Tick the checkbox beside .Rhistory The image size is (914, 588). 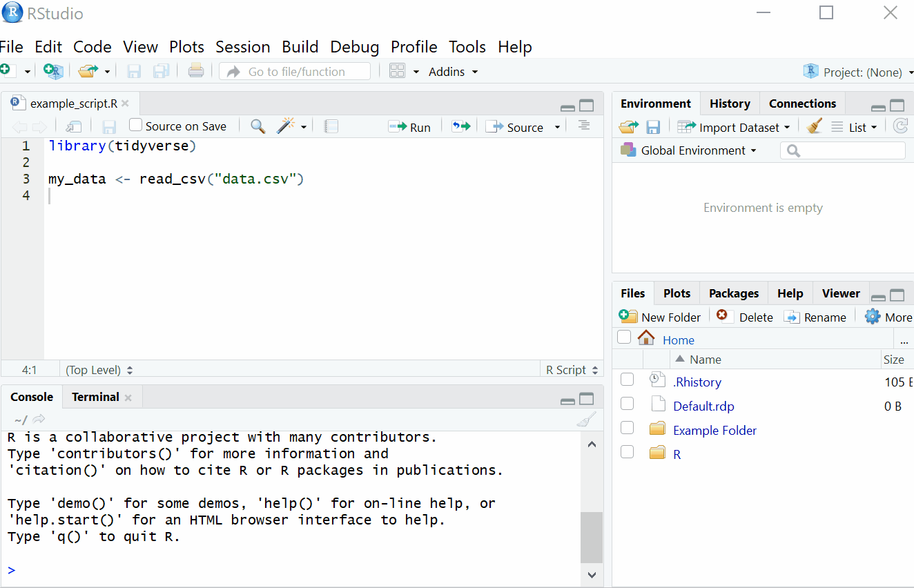point(627,380)
